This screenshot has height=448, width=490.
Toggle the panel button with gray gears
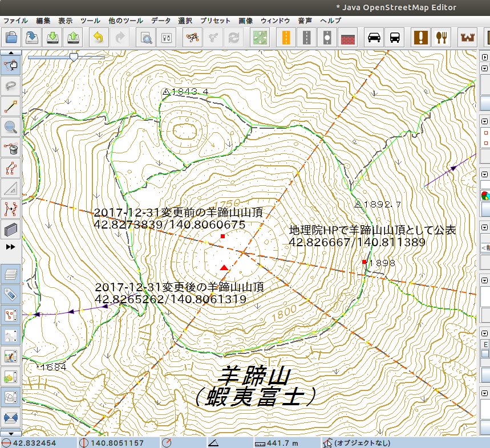pos(11,336)
